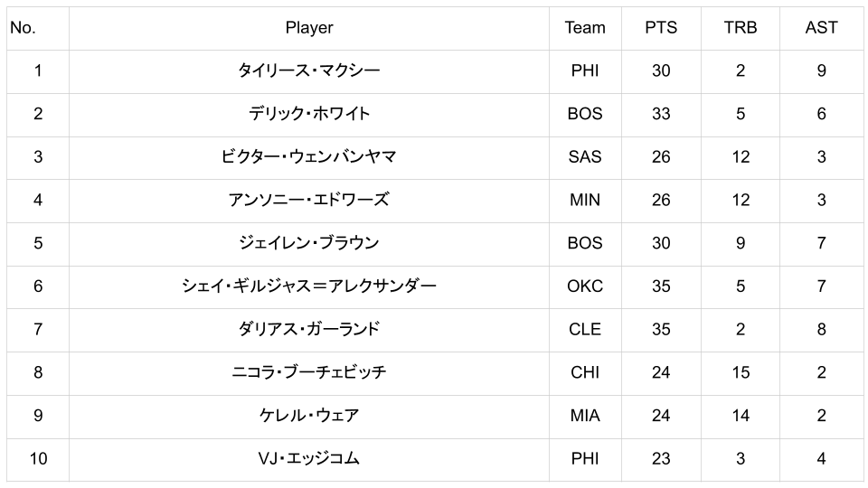Click the Team column header
Viewport: 868px width, 488px height.
pos(585,28)
